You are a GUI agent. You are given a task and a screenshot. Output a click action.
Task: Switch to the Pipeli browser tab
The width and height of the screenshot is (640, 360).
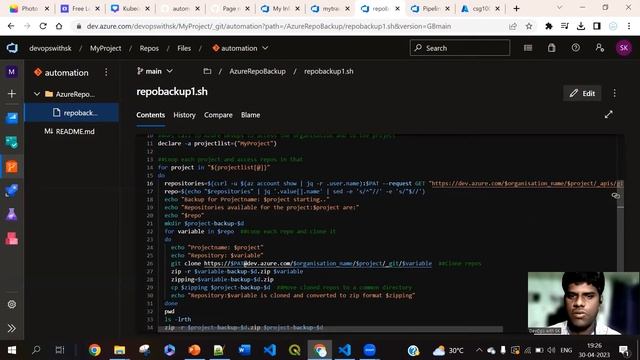click(x=430, y=9)
